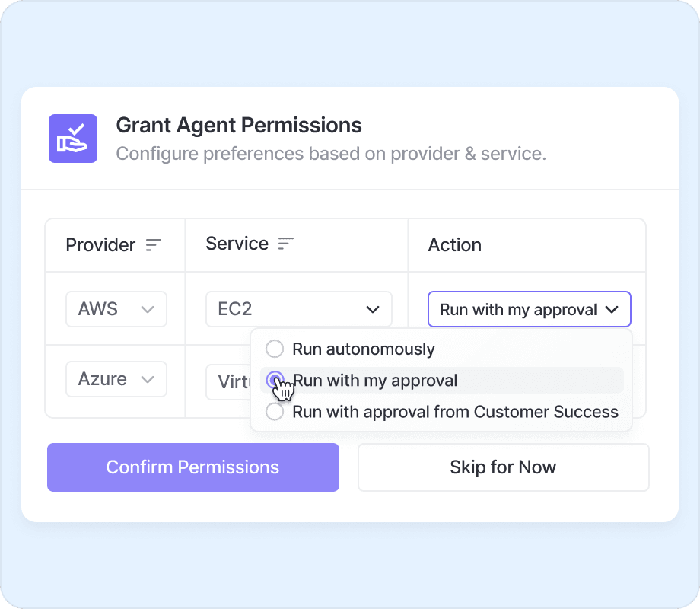Click the Action column header
The image size is (700, 609).
tap(455, 245)
